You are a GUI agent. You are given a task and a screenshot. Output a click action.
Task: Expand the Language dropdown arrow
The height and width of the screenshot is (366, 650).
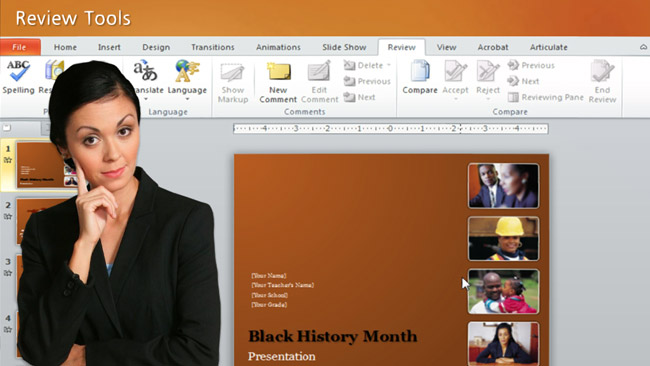(187, 99)
